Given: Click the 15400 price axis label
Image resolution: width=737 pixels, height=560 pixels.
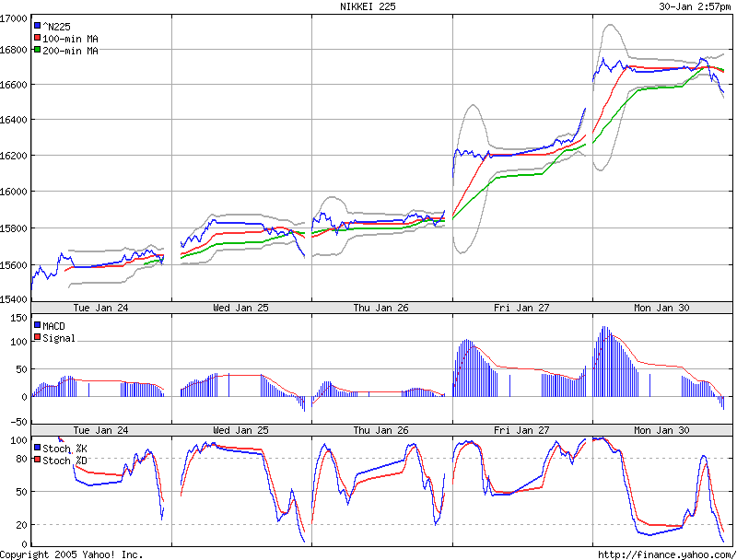Looking at the screenshot, I should point(14,299).
